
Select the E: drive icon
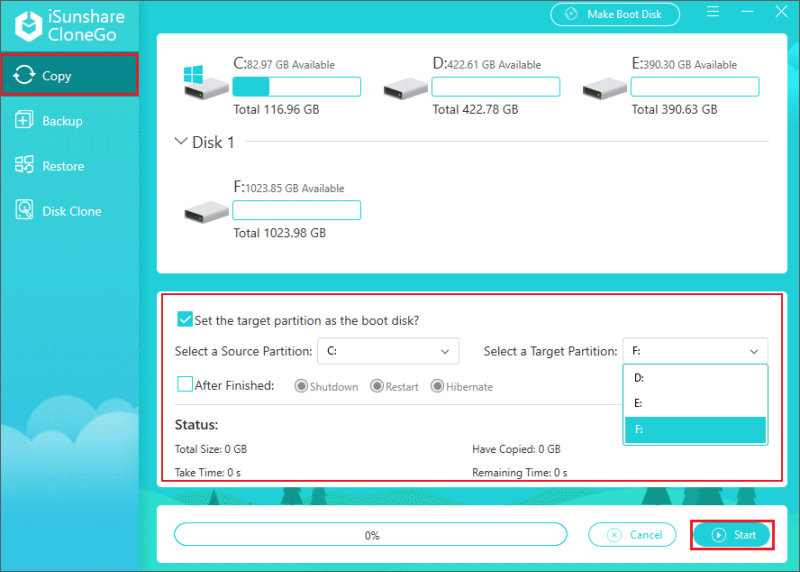(x=605, y=89)
